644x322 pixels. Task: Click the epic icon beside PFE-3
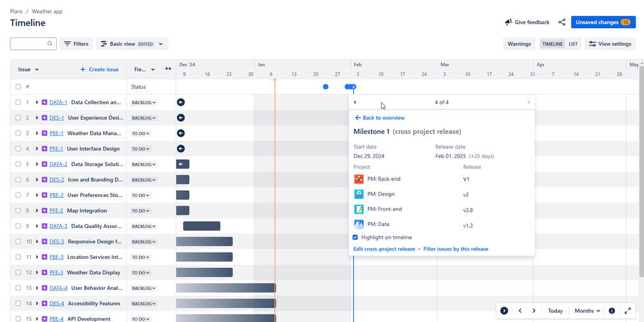click(x=44, y=272)
